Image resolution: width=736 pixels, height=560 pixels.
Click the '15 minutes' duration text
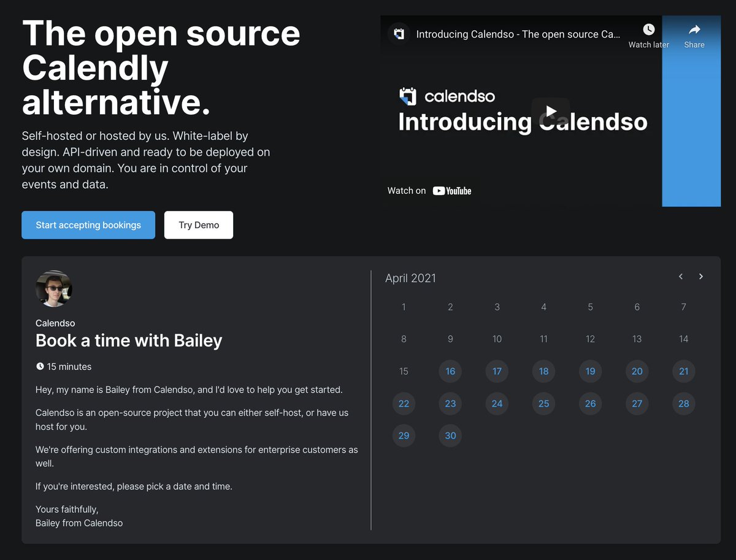point(69,367)
